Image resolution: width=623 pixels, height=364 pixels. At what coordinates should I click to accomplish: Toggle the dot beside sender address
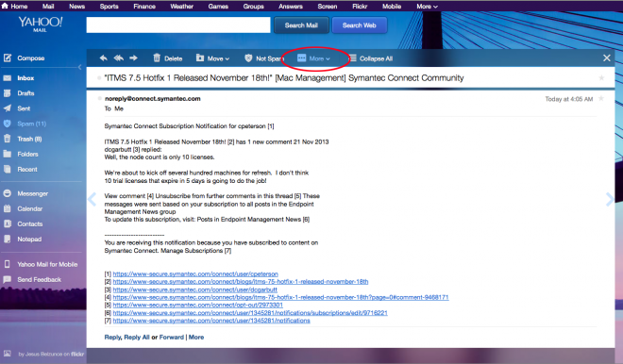99,98
